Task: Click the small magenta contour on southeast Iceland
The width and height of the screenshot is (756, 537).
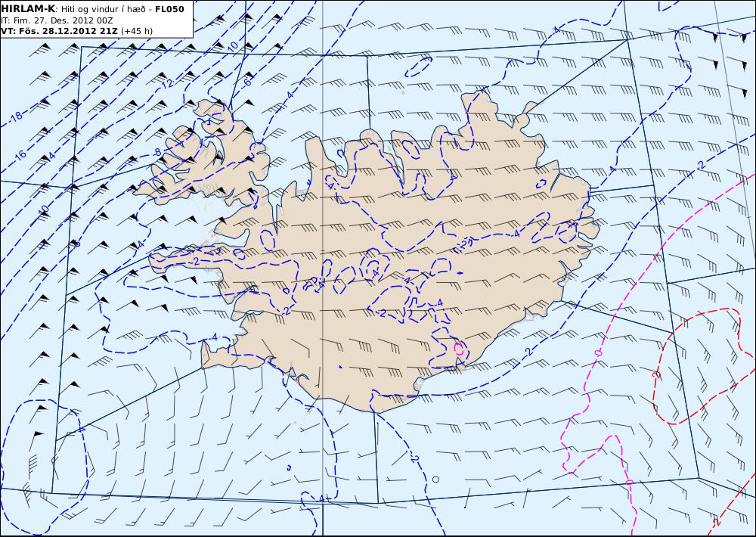Action: 460,348
